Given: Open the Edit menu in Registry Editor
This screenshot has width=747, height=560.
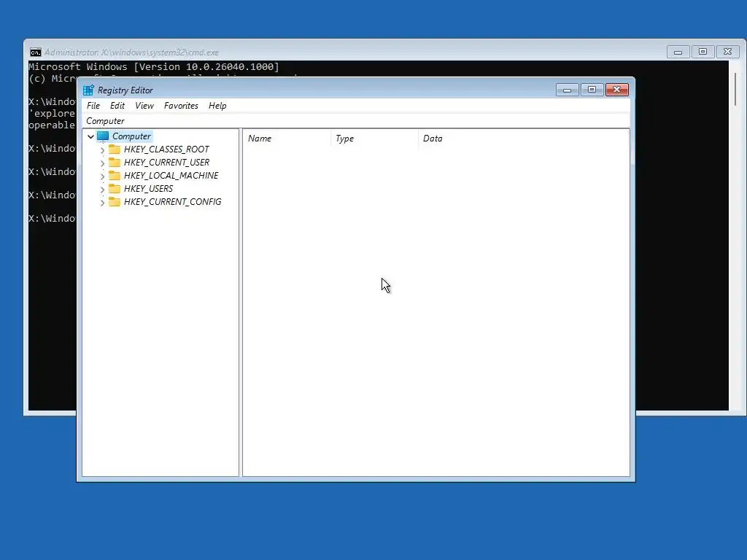Looking at the screenshot, I should [x=117, y=106].
